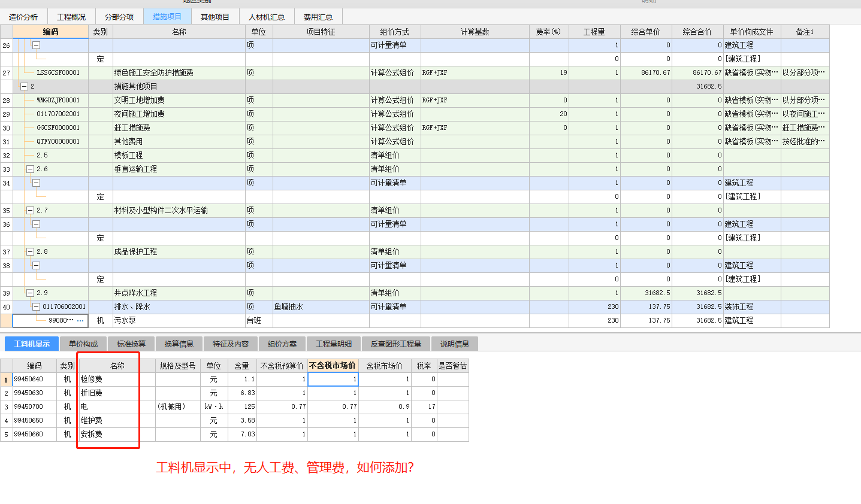The width and height of the screenshot is (861, 504).
Task: Open the 单价构成 bottom tab
Action: click(83, 344)
